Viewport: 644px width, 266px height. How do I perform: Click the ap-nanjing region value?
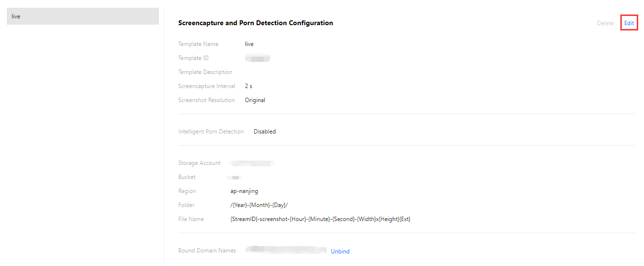(244, 191)
